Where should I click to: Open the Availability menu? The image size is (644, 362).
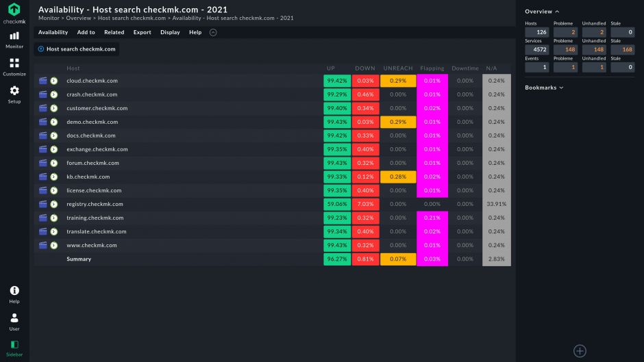(53, 32)
